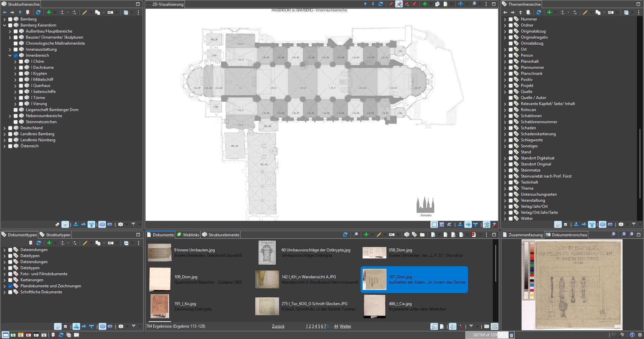Go to results page 44
This screenshot has width=644, height=339.
tap(336, 326)
